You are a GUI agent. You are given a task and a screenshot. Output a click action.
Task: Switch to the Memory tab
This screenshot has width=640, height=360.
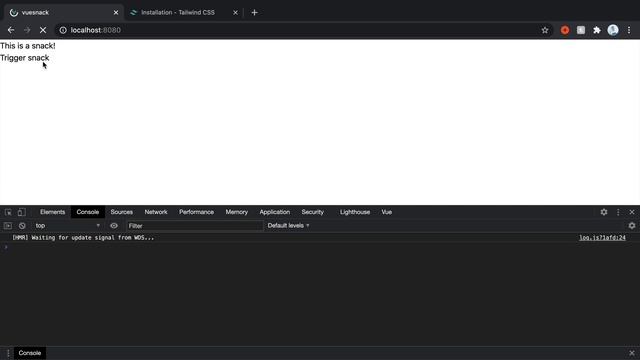click(x=237, y=212)
